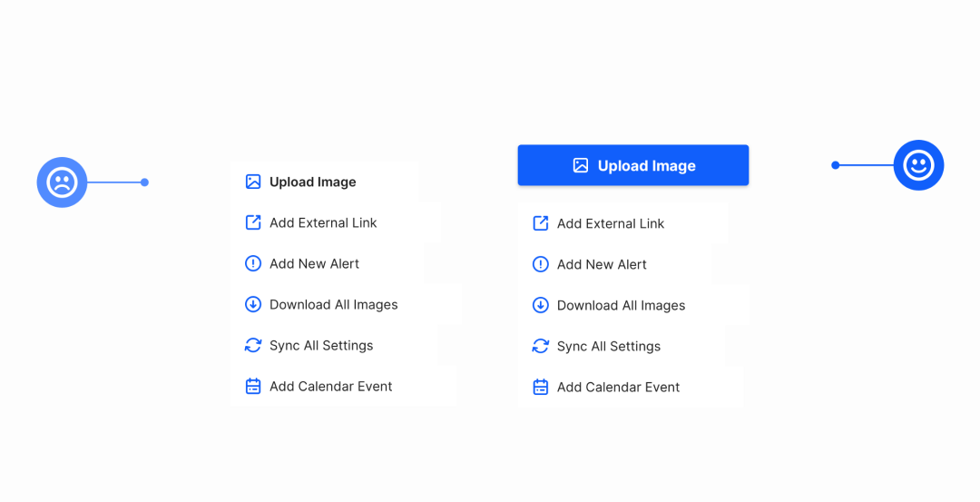Click the sad face icon
This screenshot has height=502, width=980.
pos(62,182)
